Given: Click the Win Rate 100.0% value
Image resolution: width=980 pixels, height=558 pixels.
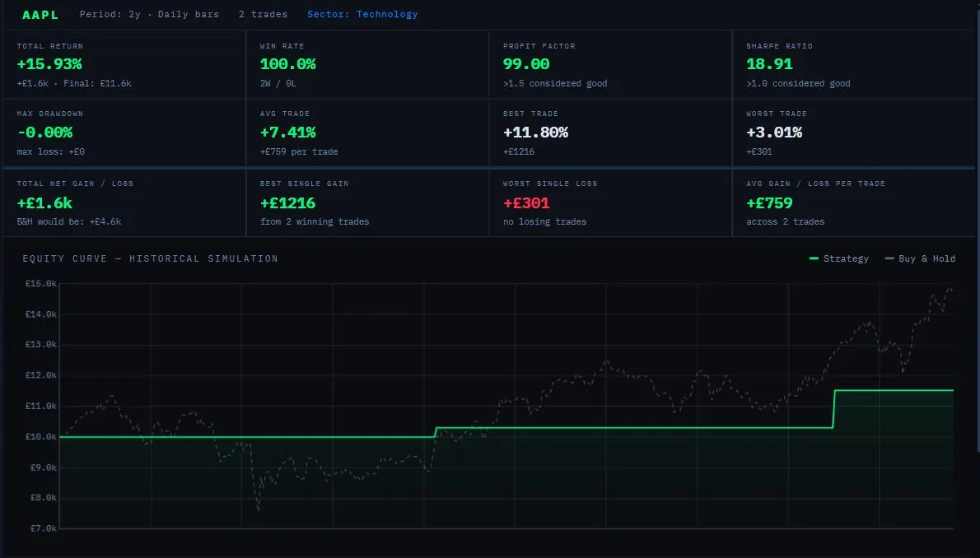Looking at the screenshot, I should coord(287,63).
